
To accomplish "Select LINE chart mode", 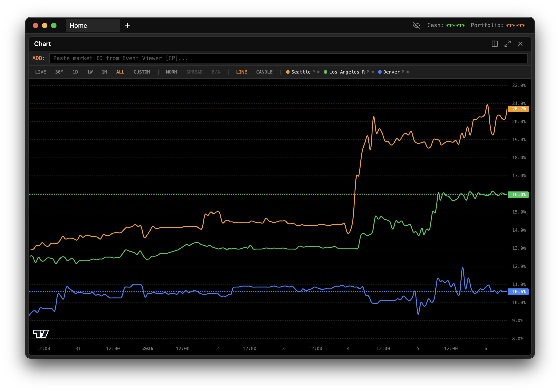I will click(x=241, y=72).
